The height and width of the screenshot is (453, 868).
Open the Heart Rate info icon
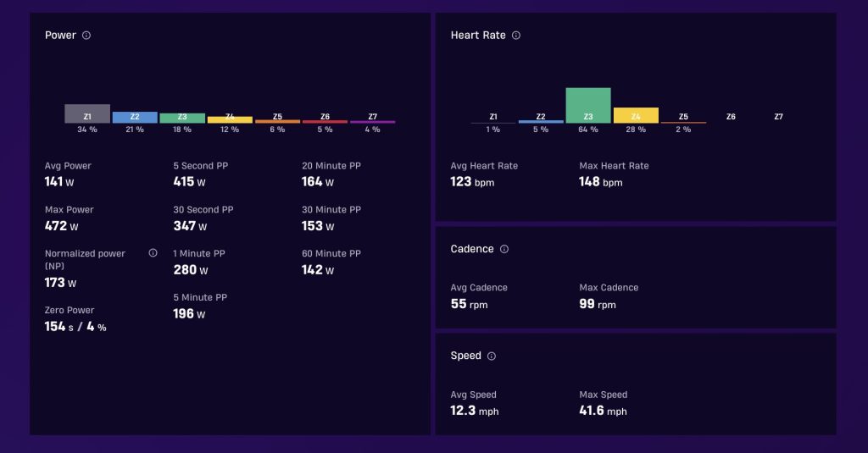tap(516, 36)
